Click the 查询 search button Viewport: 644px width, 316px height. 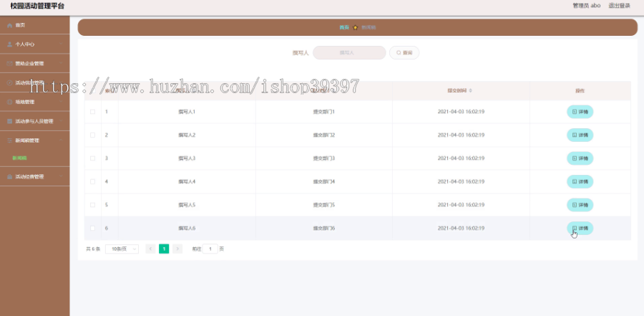point(404,53)
